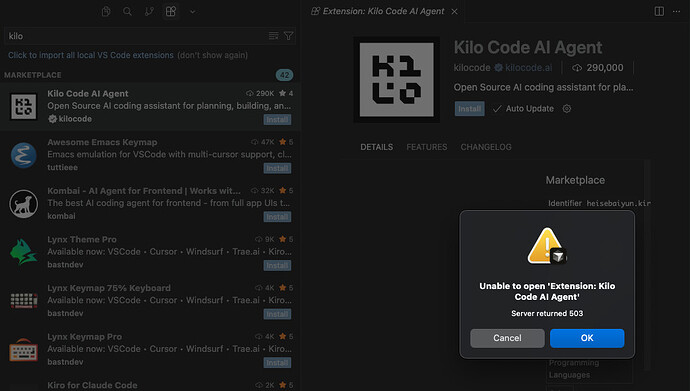Click the warning triangle dialog icon

click(x=547, y=246)
